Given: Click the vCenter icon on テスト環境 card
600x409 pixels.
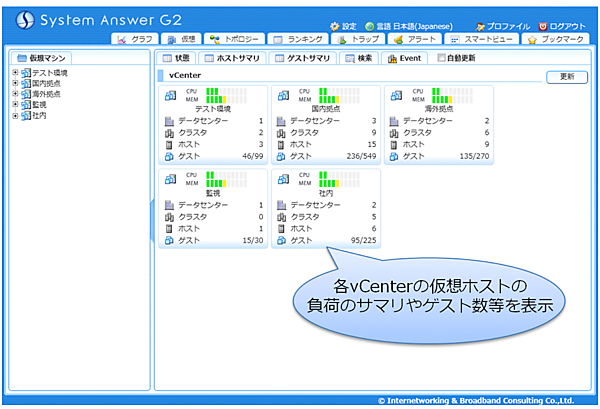Looking at the screenshot, I should (171, 95).
